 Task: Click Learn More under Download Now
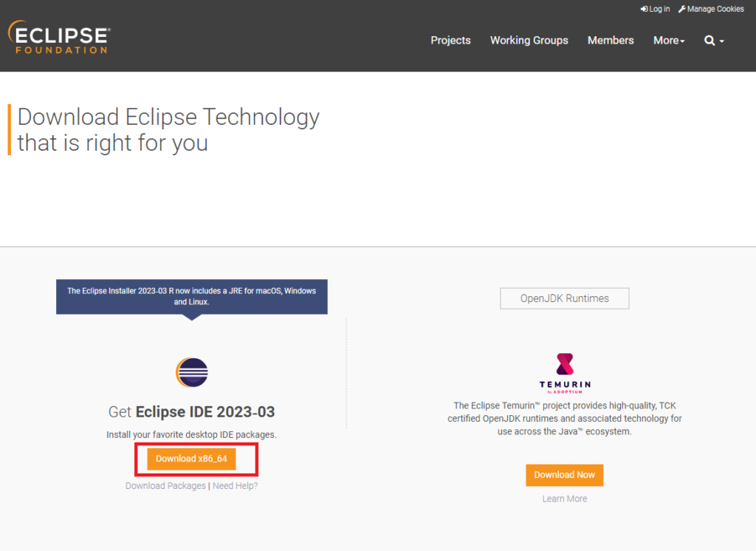564,499
